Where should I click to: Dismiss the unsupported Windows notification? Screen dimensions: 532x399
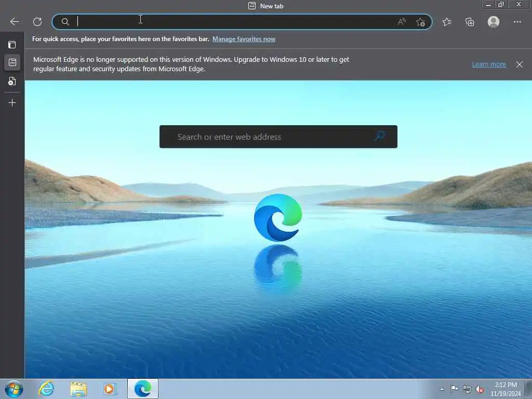tap(519, 64)
